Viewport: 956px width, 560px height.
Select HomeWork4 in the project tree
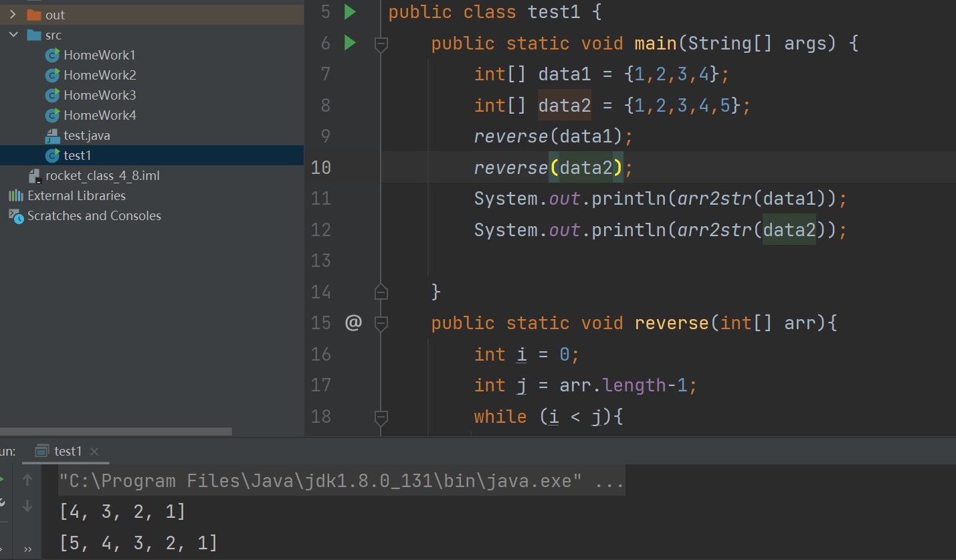click(x=100, y=115)
